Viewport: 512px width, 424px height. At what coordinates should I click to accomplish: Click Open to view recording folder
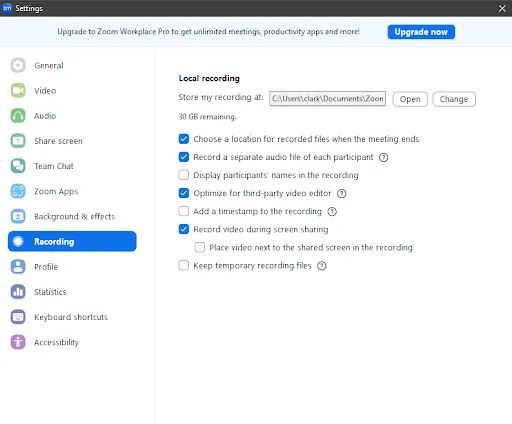point(410,99)
